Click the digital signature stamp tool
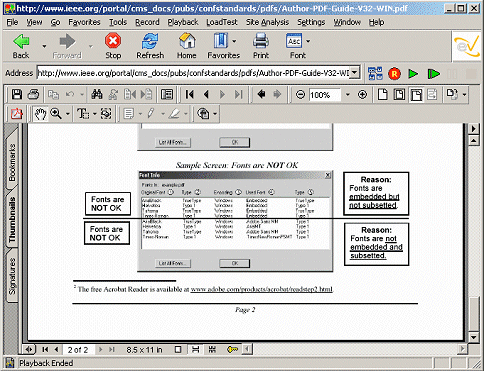 coord(203,114)
